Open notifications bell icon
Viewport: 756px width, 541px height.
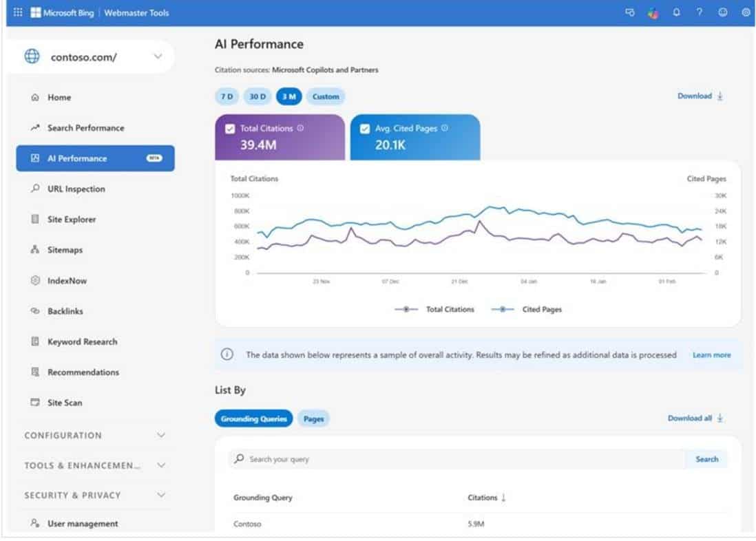pos(676,12)
